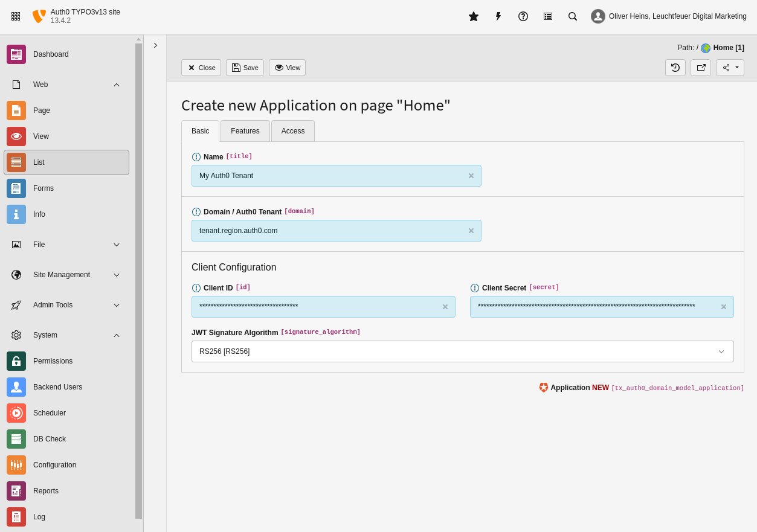Open record in new window icon
Image resolution: width=757 pixels, height=532 pixels.
[x=701, y=68]
